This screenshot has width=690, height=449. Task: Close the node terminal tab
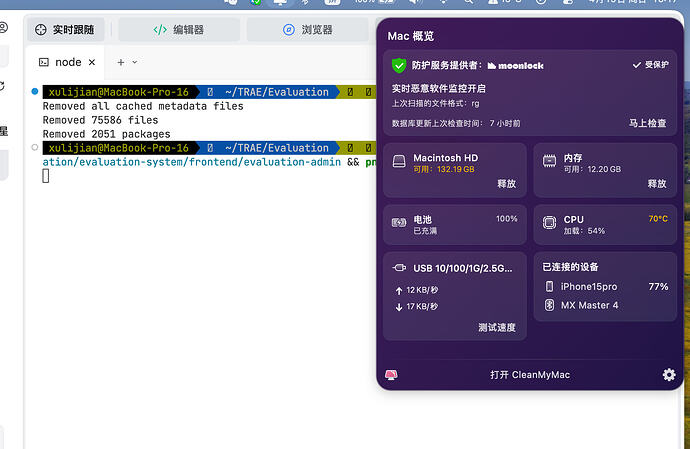point(92,63)
